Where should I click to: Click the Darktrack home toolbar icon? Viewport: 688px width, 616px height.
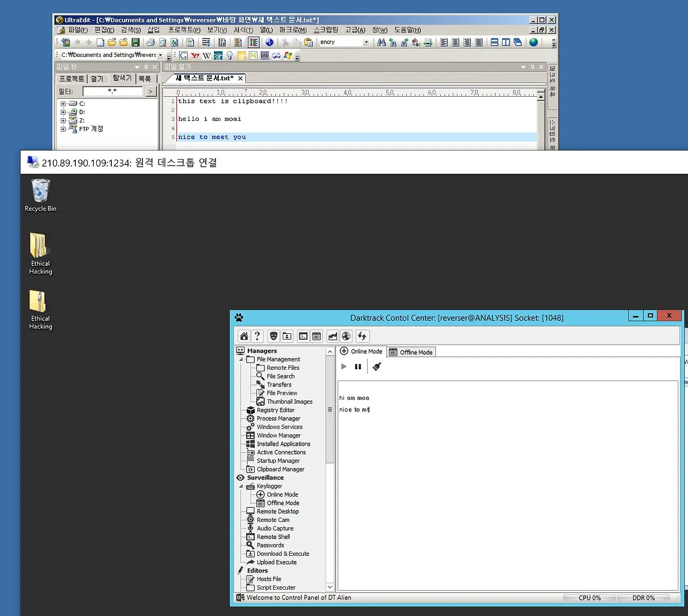click(x=244, y=336)
